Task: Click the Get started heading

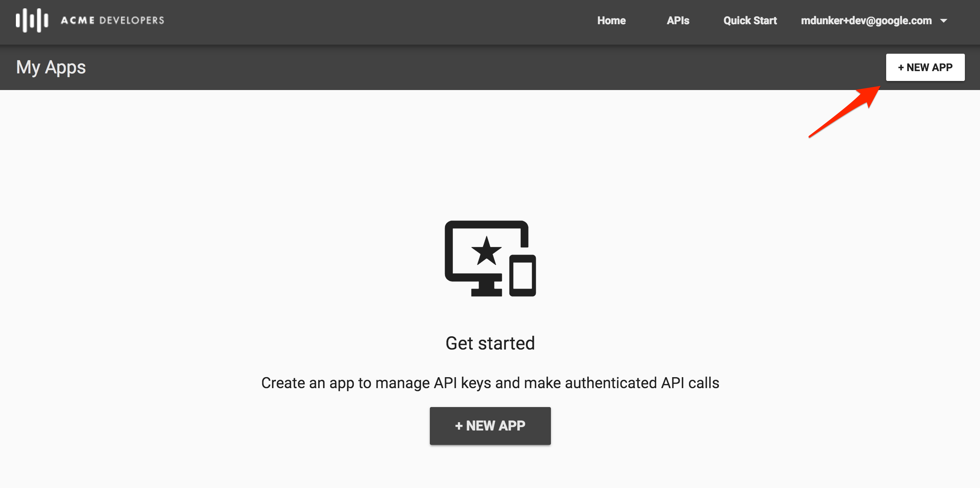Action: coord(490,343)
